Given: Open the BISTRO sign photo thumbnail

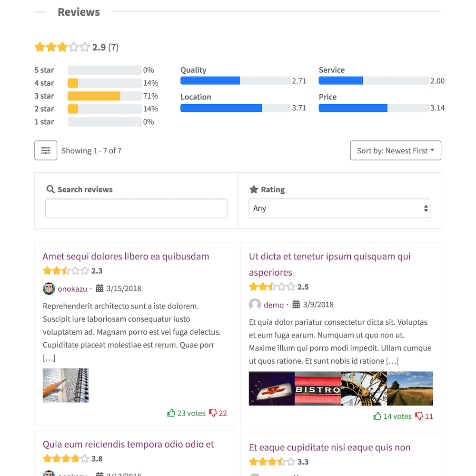Looking at the screenshot, I should point(318,388).
